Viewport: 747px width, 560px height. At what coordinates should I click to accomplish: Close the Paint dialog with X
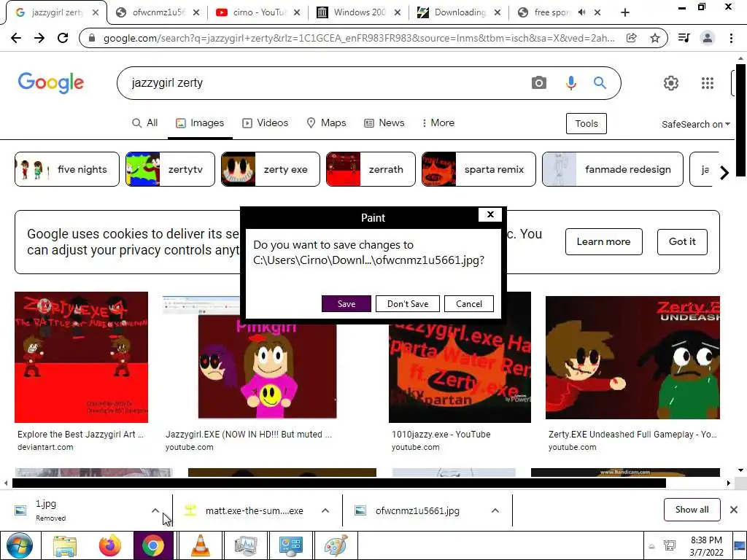[x=490, y=215]
